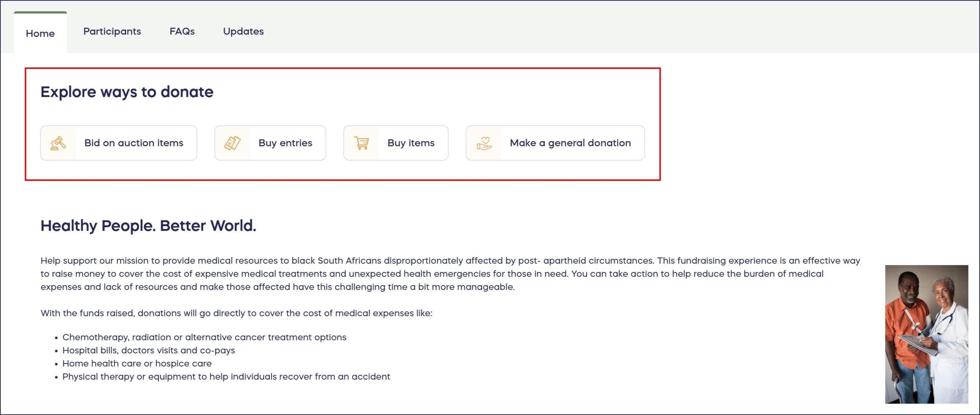Click the Chemotherapy list item
This screenshot has height=415, width=980.
[x=204, y=337]
